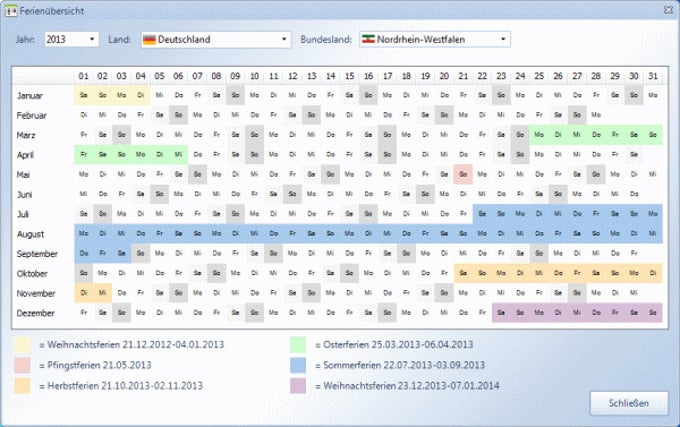This screenshot has height=427, width=680.
Task: Click the pink Pfingstferien legend swatch
Action: tap(22, 365)
